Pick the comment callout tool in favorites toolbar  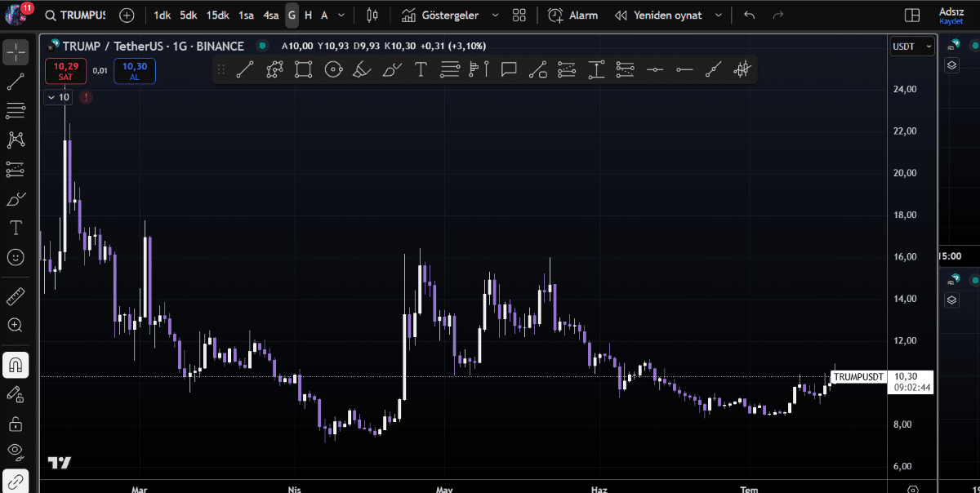point(509,69)
